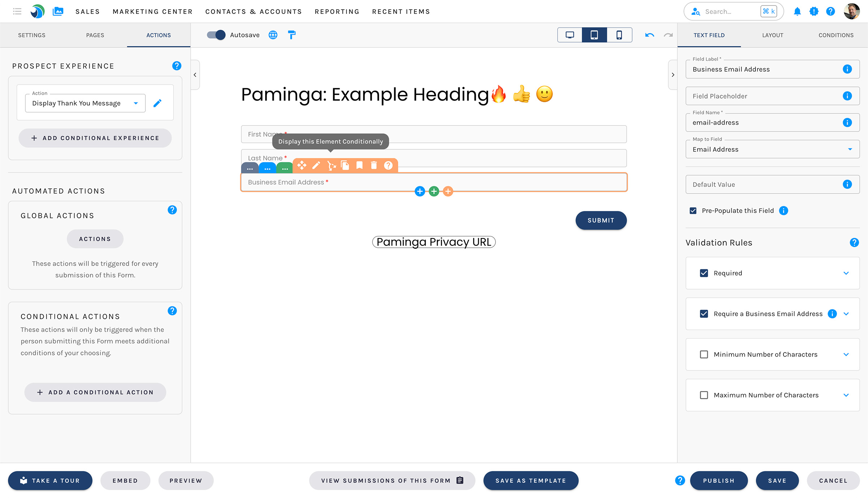The height and width of the screenshot is (498, 868).
Task: Click the paint roller style icon
Action: (292, 35)
